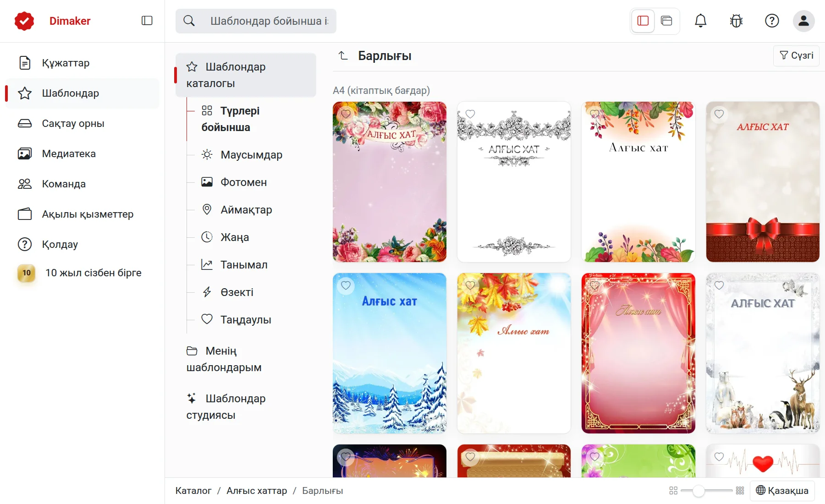
Task: Switch to the windowed layout view
Action: (x=666, y=21)
